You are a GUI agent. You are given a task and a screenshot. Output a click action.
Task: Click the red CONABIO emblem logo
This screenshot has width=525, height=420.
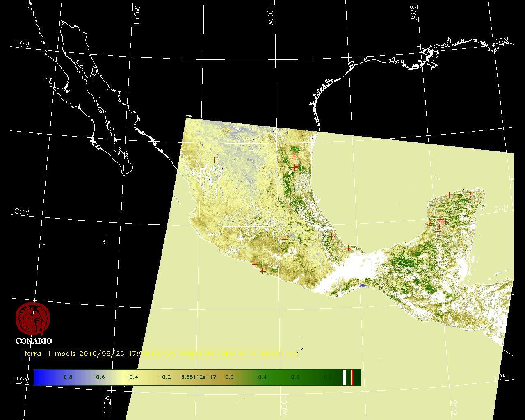click(x=33, y=319)
